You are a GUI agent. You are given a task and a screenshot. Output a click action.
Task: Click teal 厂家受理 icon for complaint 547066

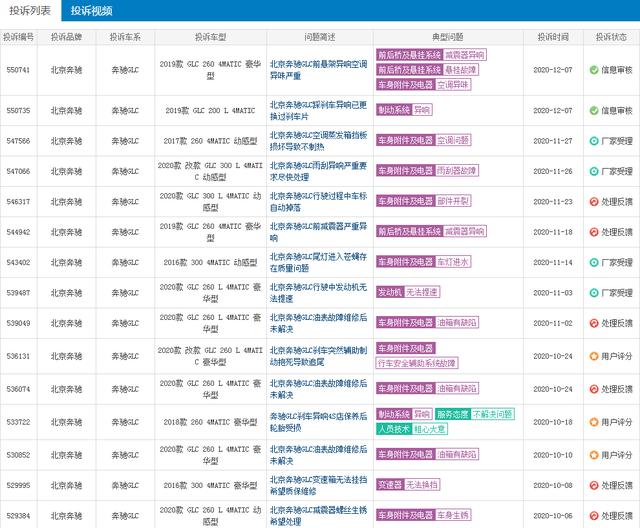coord(594,171)
